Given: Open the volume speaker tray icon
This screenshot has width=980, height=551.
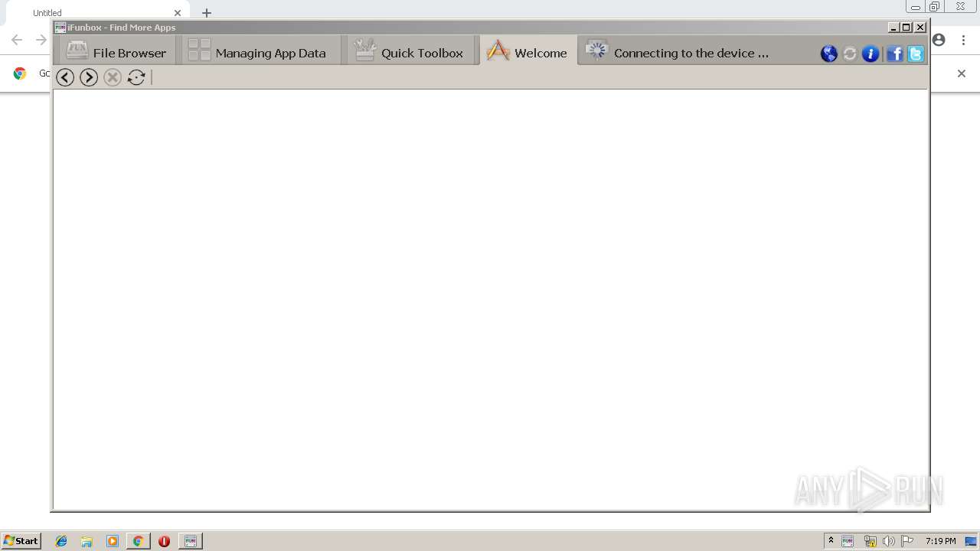Looking at the screenshot, I should point(888,541).
